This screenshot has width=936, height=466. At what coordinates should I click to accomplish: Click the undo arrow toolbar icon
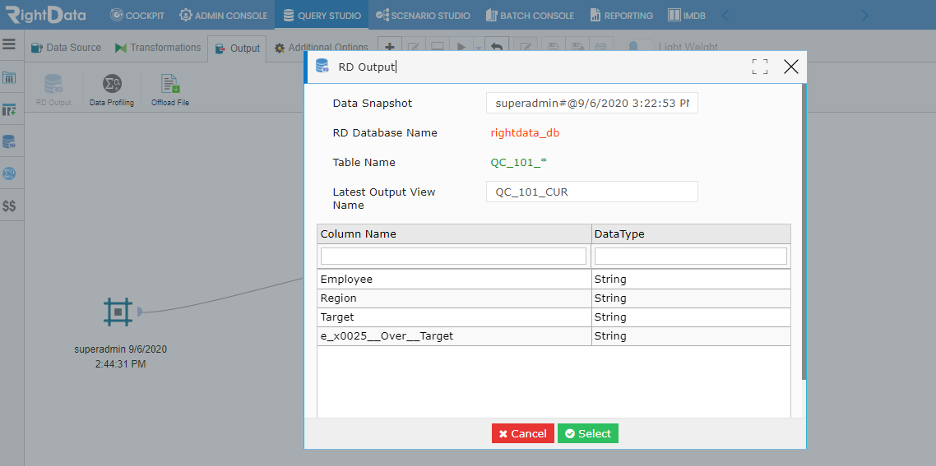click(x=497, y=47)
